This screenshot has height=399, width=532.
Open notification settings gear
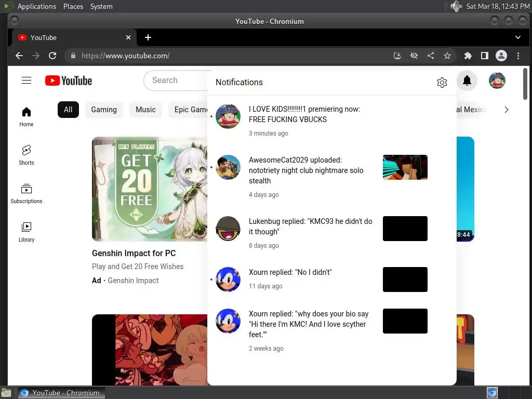click(x=442, y=83)
